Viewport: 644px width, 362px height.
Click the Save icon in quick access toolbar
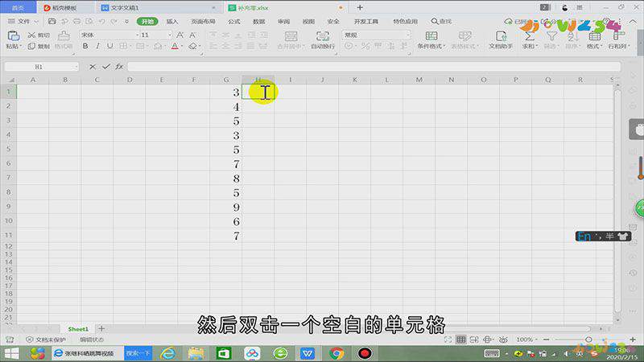[x=52, y=22]
